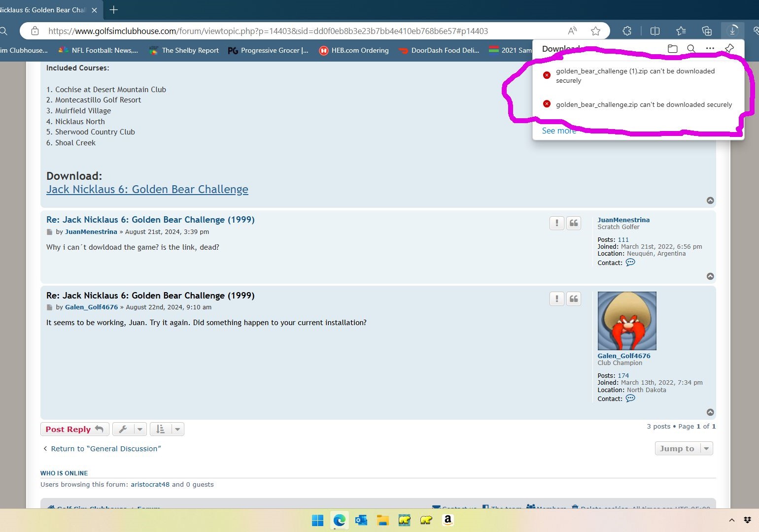The width and height of the screenshot is (759, 532).
Task: Open downloads folder icon in Downloads panel
Action: pos(672,48)
